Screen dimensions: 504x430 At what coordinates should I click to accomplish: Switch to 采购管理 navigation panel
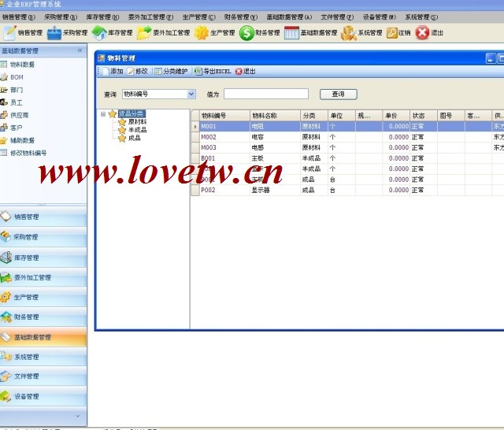pos(43,237)
